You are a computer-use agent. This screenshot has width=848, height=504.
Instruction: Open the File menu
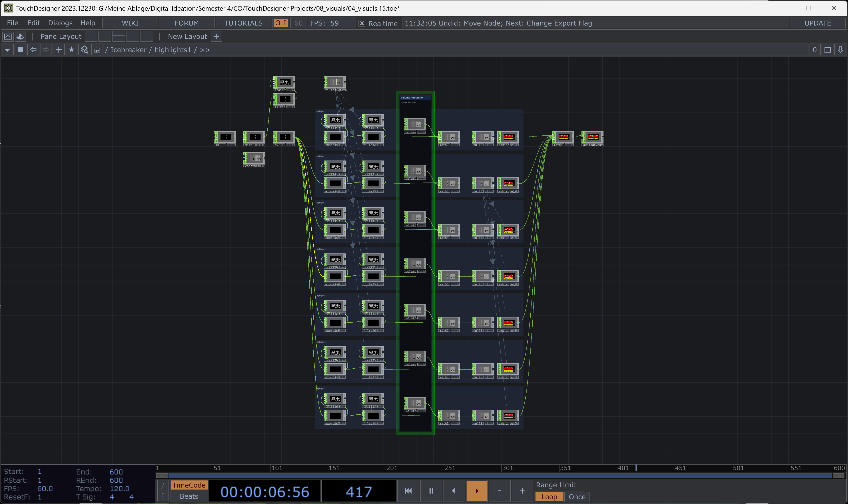(13, 23)
